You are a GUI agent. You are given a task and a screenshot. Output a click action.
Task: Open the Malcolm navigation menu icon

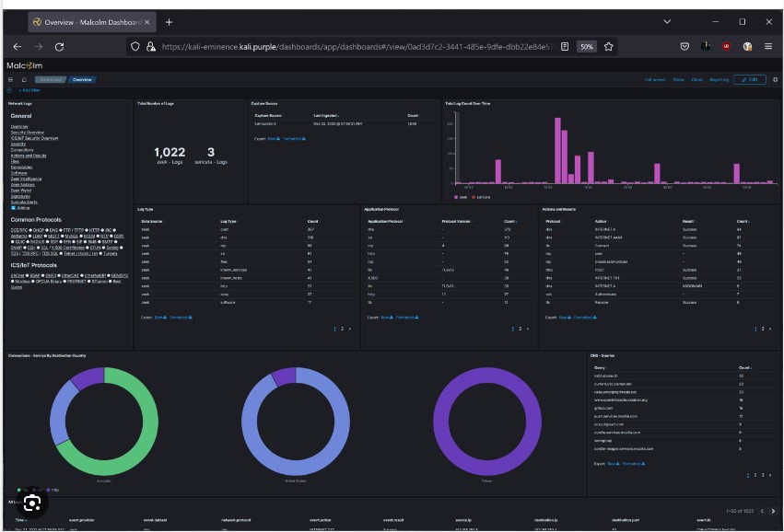tap(10, 80)
